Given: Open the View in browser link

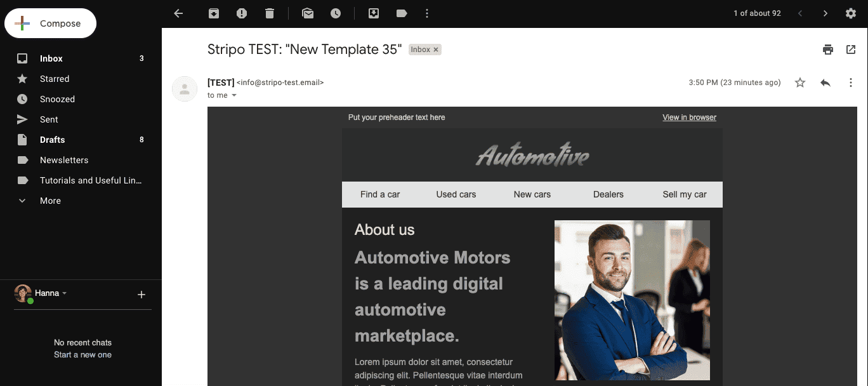Looking at the screenshot, I should pos(689,117).
